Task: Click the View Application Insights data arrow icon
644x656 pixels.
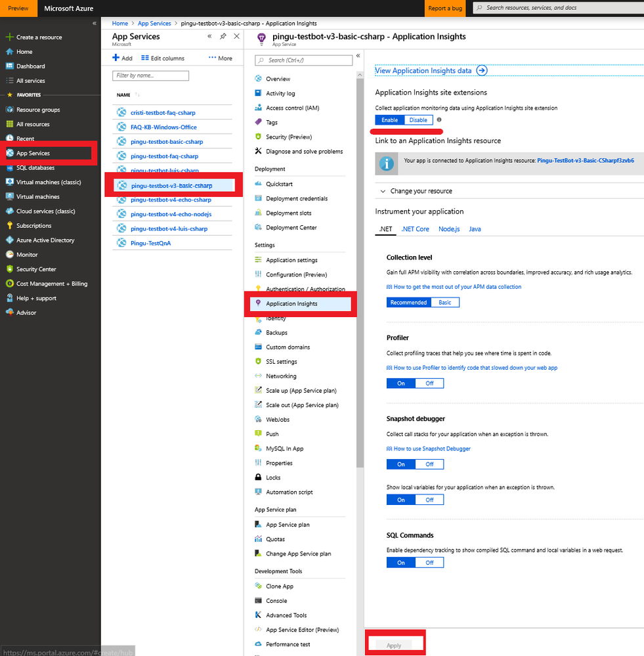Action: (482, 70)
